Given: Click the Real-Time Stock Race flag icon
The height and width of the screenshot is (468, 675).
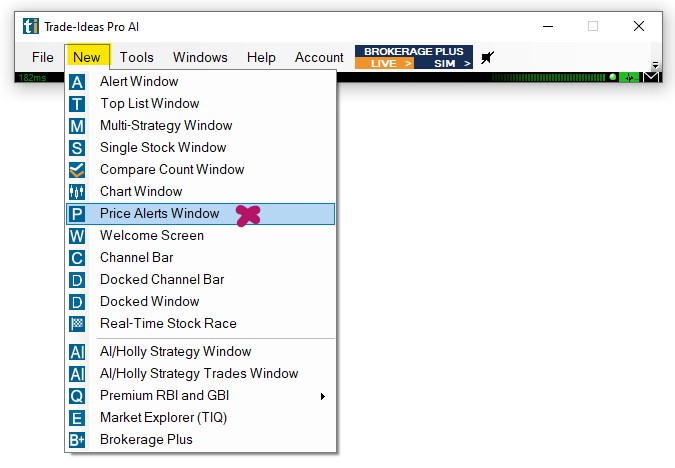Looking at the screenshot, I should (77, 324).
